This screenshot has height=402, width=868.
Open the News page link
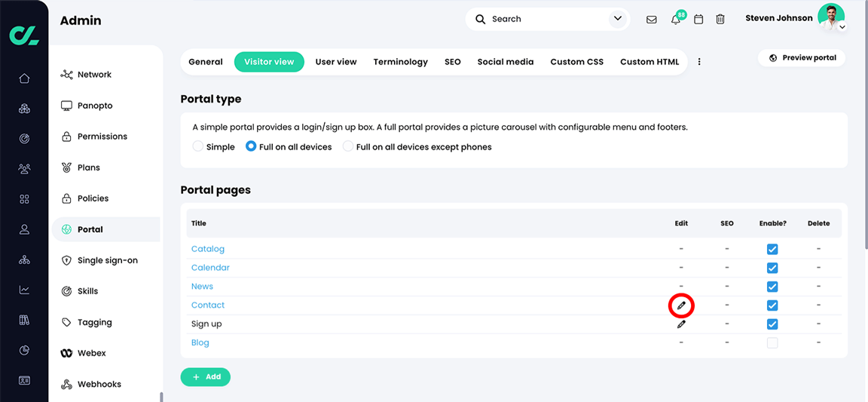(202, 287)
